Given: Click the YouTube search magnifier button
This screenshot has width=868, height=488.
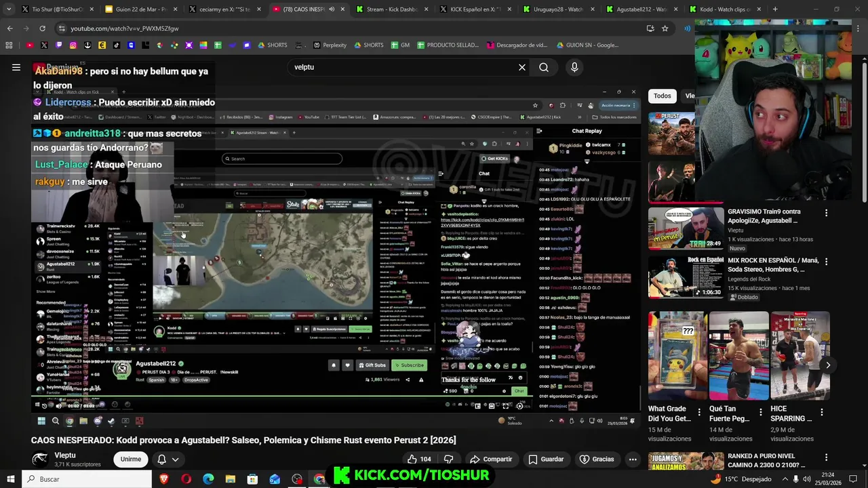Looking at the screenshot, I should (x=544, y=67).
